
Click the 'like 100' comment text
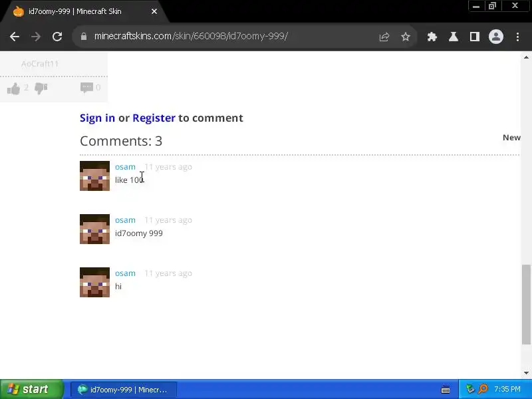click(129, 180)
